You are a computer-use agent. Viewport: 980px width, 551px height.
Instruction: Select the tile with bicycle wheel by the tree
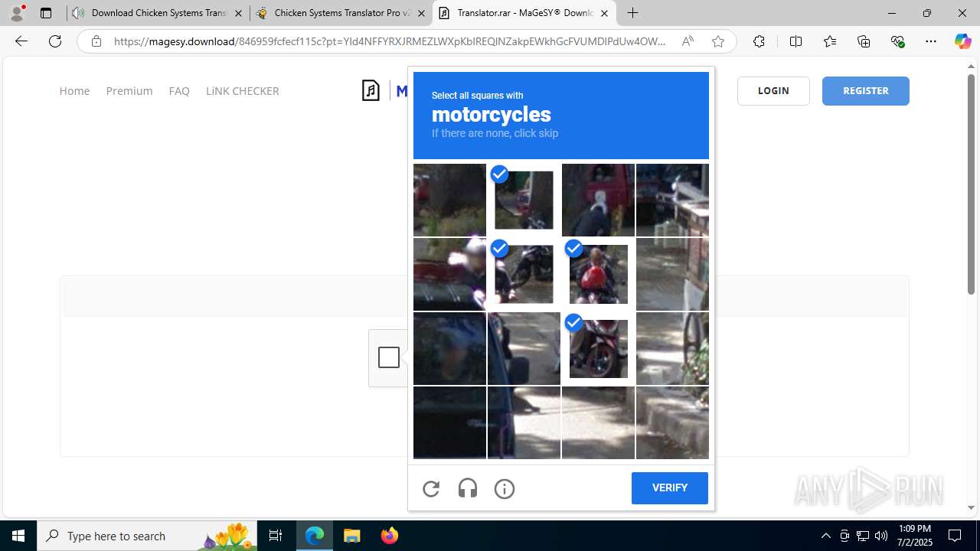pos(672,348)
